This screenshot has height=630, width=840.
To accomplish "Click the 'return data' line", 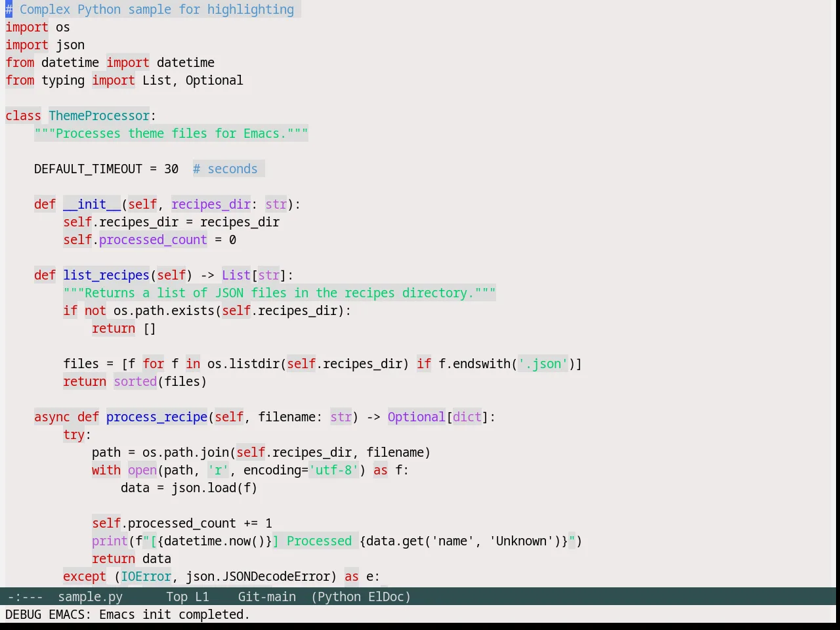I will pos(131,558).
